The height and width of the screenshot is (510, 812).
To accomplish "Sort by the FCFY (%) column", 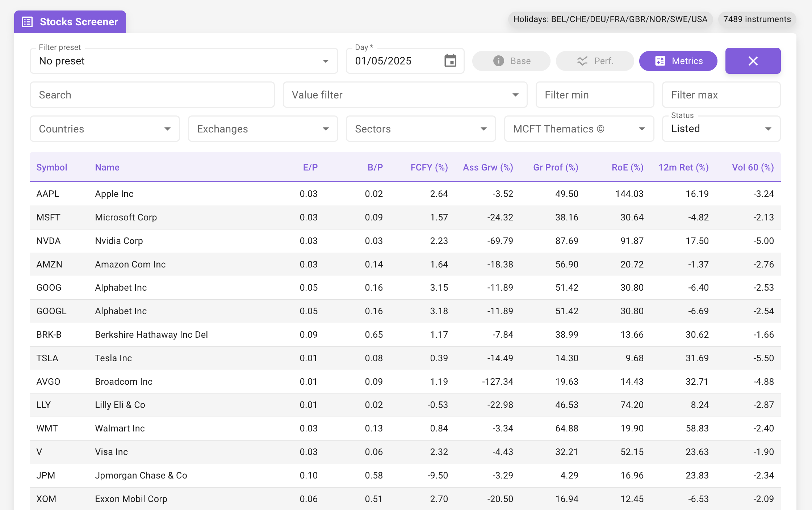I will tap(429, 167).
